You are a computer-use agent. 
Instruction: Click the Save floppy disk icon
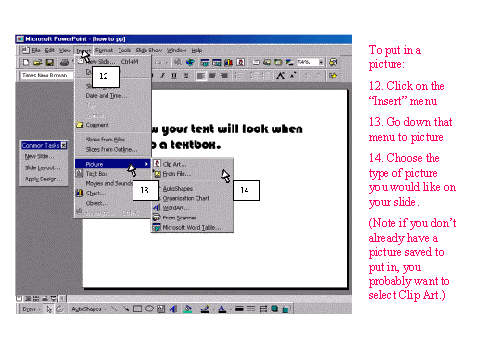point(50,62)
